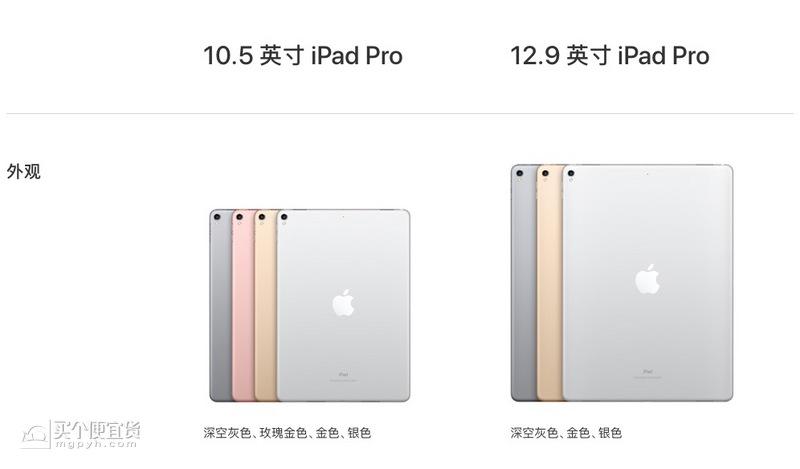Click the 10.5-inch color list caption
The image size is (800, 469).
[287, 433]
